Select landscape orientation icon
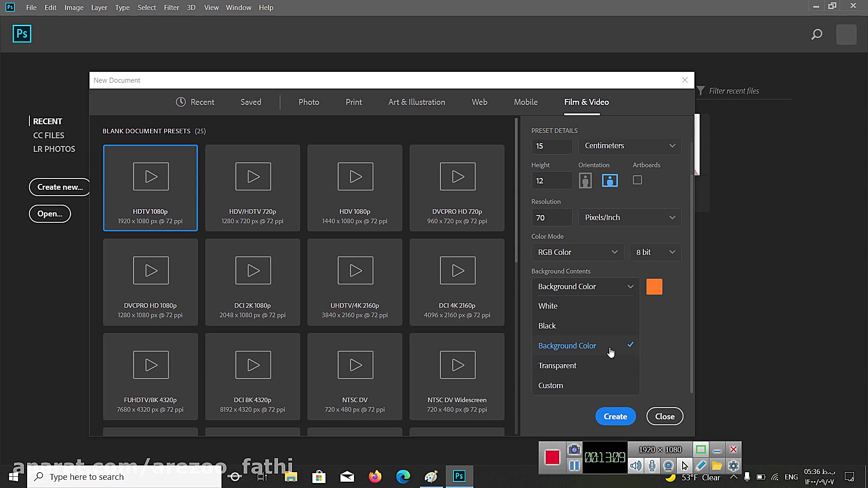868x488 pixels. 610,181
